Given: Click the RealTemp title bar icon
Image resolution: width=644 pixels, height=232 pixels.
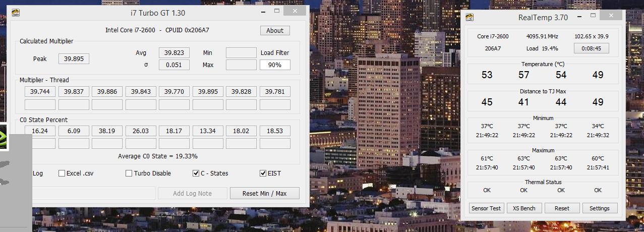Looking at the screenshot, I should point(470,17).
